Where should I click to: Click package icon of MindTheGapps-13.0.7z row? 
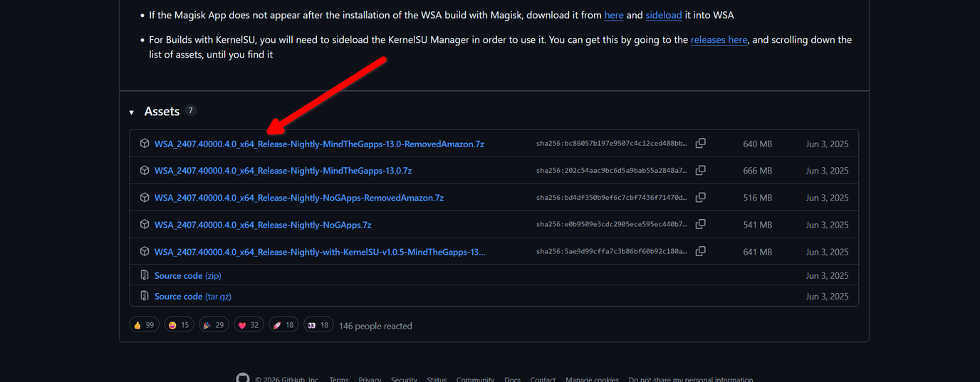(145, 170)
